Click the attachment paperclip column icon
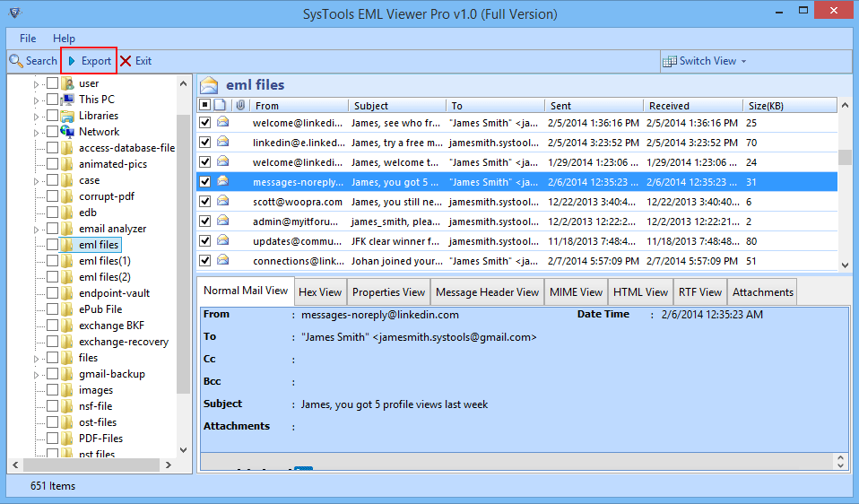Image resolution: width=859 pixels, height=504 pixels. [240, 105]
